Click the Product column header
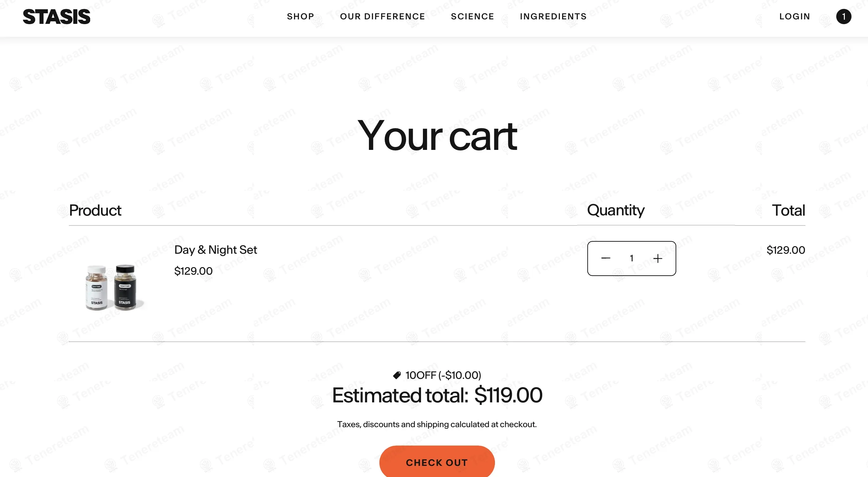 95,210
